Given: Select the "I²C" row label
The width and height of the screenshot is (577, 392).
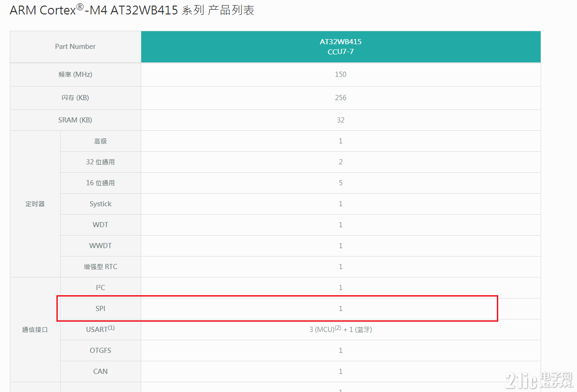Looking at the screenshot, I should (101, 288).
